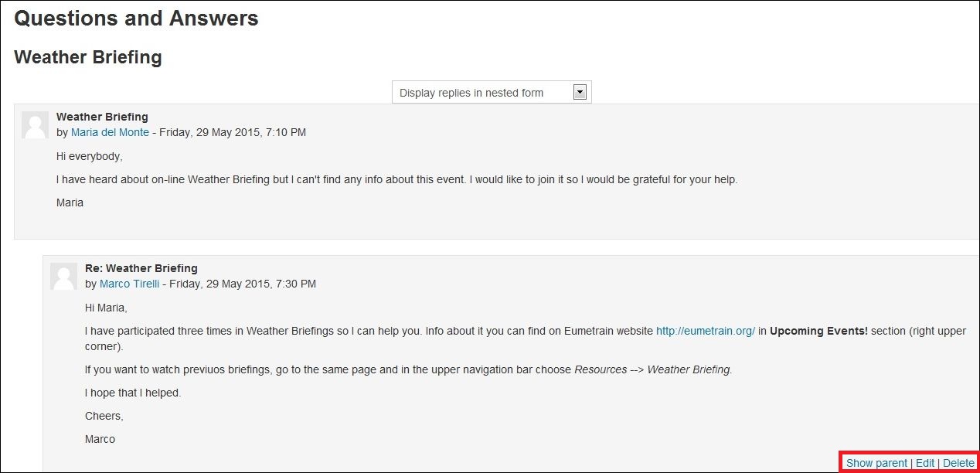Click the Show parent link

click(876, 463)
